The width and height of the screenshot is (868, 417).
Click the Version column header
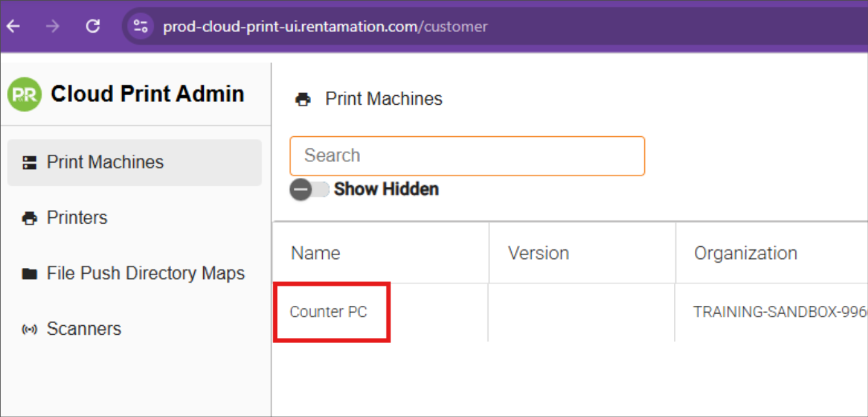pyautogui.click(x=538, y=253)
